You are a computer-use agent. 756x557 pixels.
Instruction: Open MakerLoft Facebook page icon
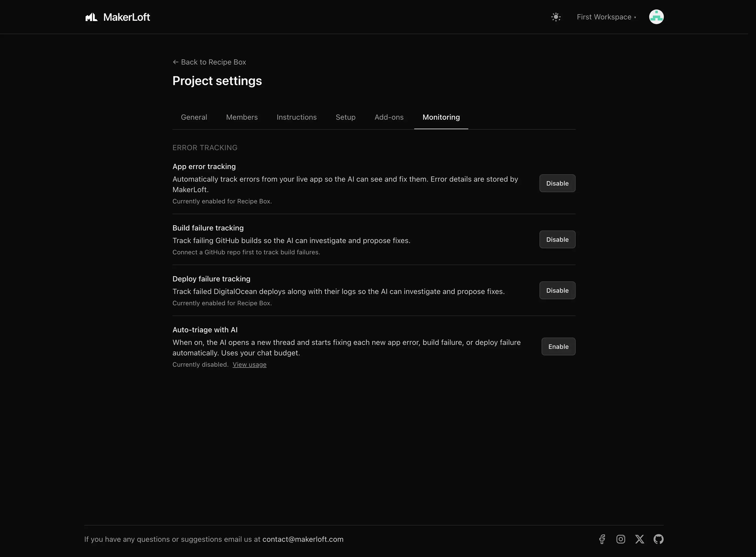[x=602, y=539]
